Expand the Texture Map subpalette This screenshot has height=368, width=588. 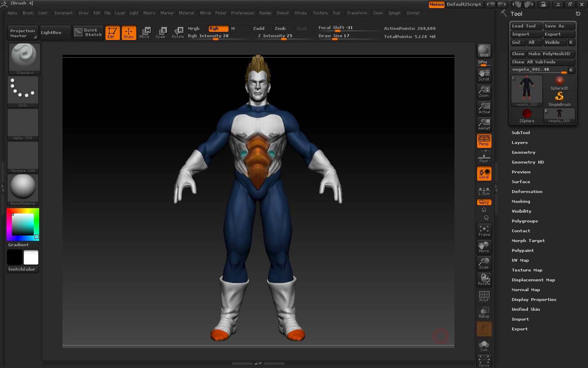(x=527, y=270)
